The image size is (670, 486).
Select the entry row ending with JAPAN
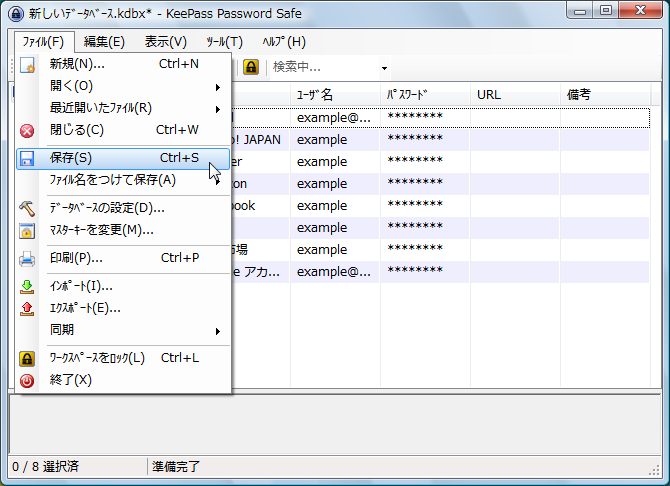(440, 140)
